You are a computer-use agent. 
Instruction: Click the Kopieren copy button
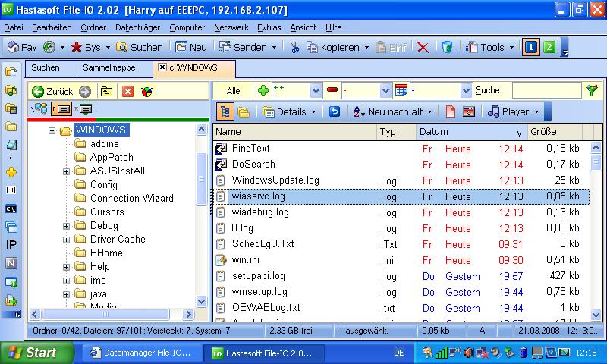(333, 47)
